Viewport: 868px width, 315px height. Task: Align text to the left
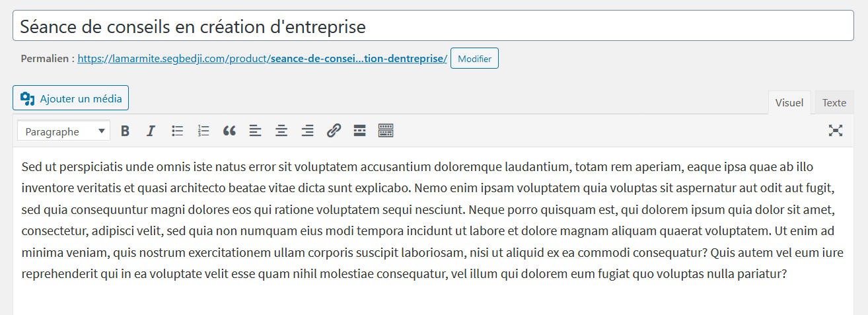(256, 131)
